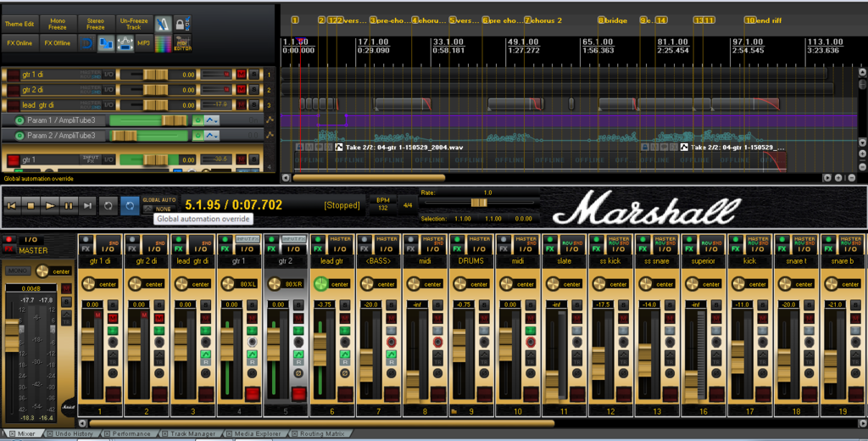Open Global Auto NONE override dropdown

159,209
